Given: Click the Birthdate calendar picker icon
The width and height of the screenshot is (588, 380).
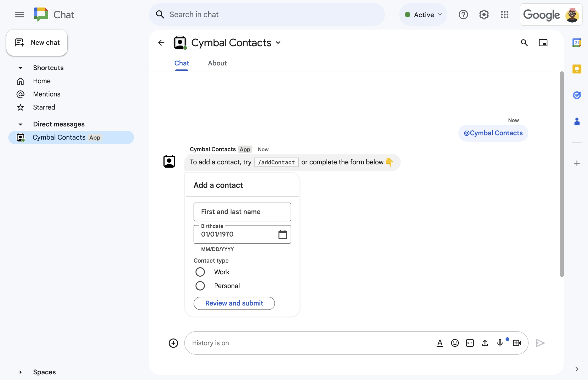Looking at the screenshot, I should pos(282,234).
